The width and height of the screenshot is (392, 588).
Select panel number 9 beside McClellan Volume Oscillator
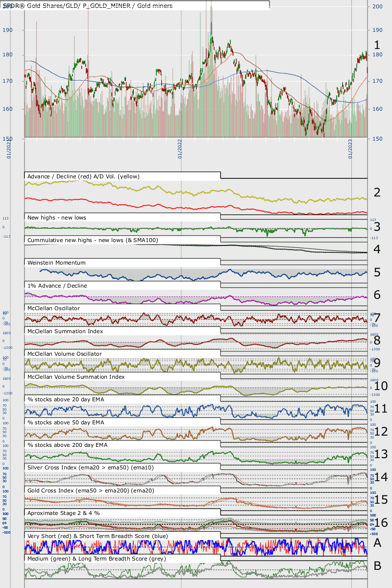pyautogui.click(x=377, y=363)
